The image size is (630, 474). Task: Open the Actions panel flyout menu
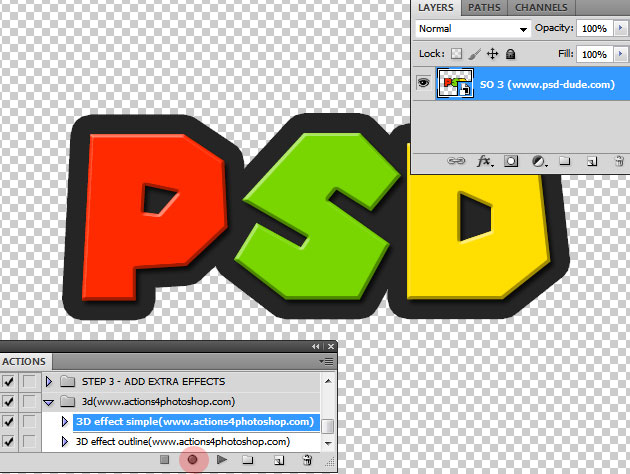click(x=327, y=362)
